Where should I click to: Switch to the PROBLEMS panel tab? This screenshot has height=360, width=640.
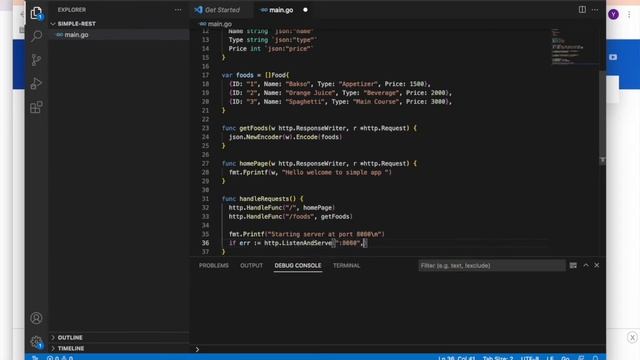213,265
